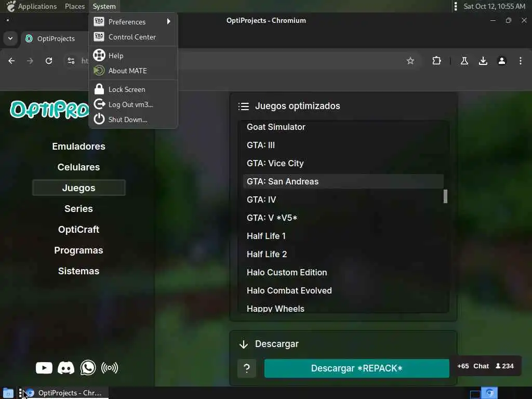The height and width of the screenshot is (399, 532).
Task: Select Half Life 2 in the list
Action: tap(343, 254)
